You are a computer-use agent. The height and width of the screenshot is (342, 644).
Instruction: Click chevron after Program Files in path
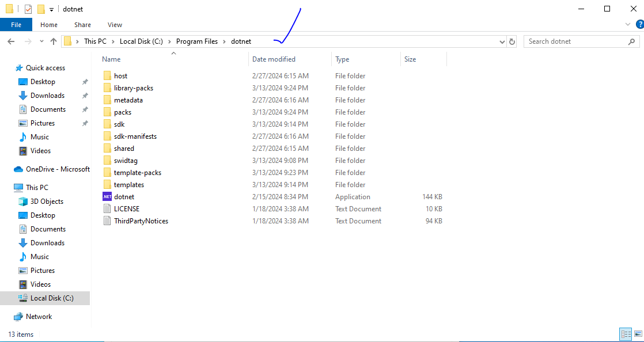(x=224, y=41)
